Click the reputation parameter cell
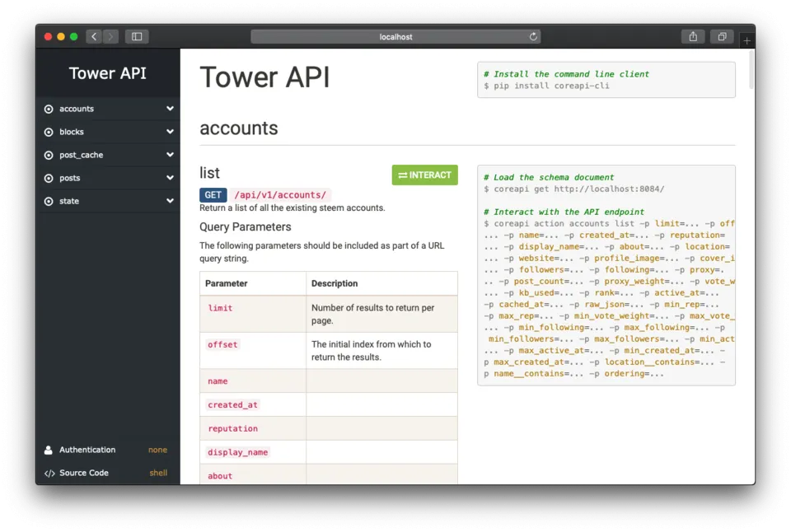 (x=253, y=428)
